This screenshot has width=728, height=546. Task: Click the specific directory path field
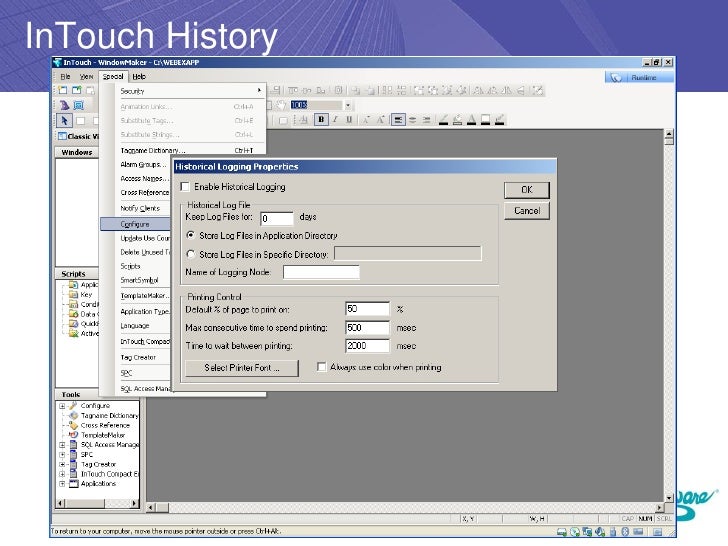(x=408, y=254)
